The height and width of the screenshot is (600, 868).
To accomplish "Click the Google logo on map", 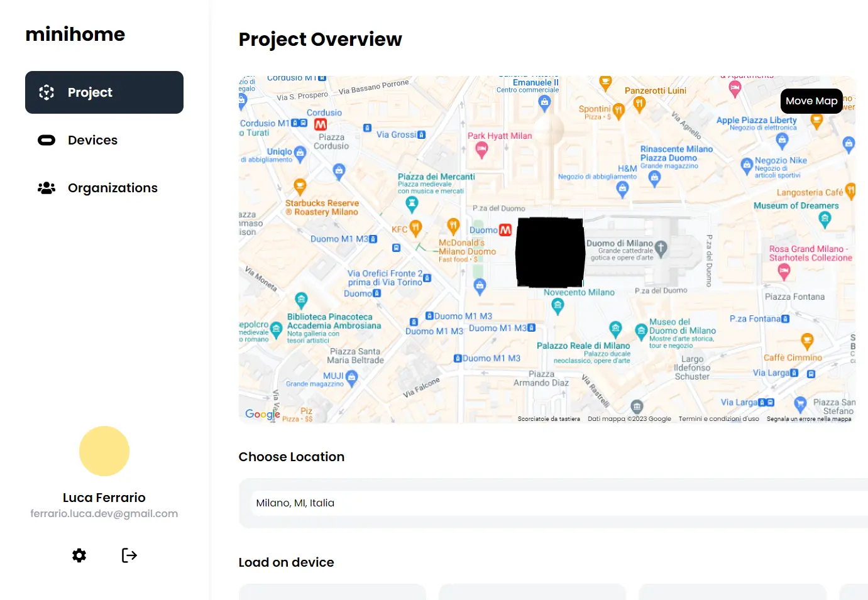I will coord(263,414).
